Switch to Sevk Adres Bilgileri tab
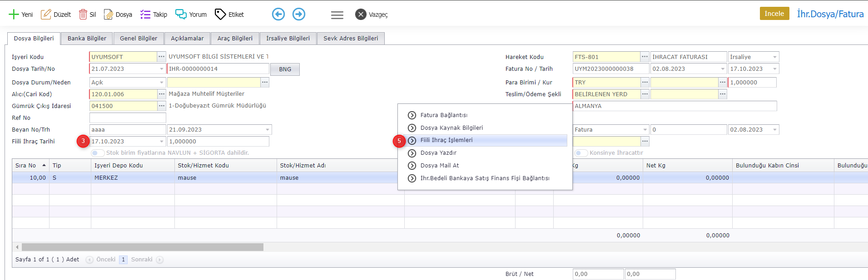868x280 pixels. click(351, 39)
